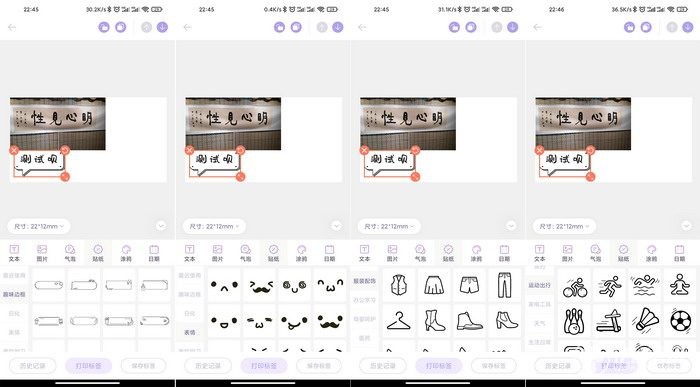Tap 打印标签 on the border frames screen

point(88,366)
